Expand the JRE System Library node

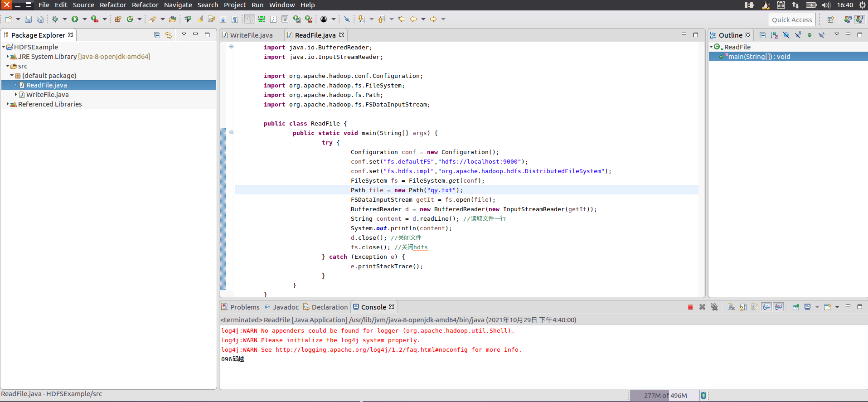[x=8, y=57]
